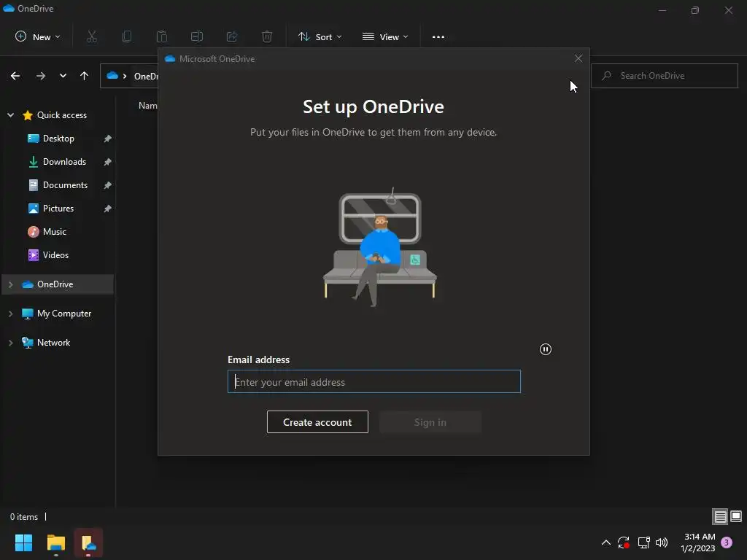Image resolution: width=747 pixels, height=560 pixels.
Task: Click the Email address input field
Action: [374, 381]
